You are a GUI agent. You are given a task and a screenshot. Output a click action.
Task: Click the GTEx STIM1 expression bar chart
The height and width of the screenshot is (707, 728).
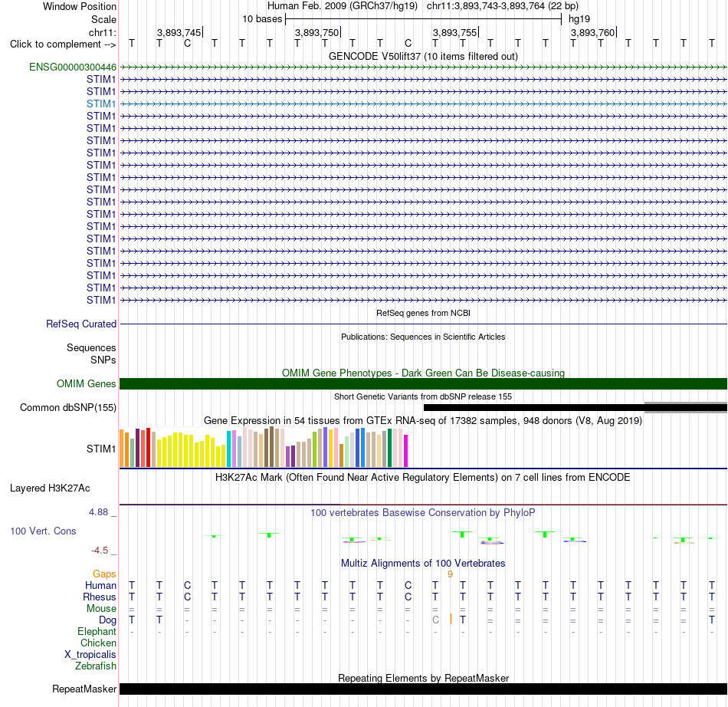pyautogui.click(x=264, y=447)
